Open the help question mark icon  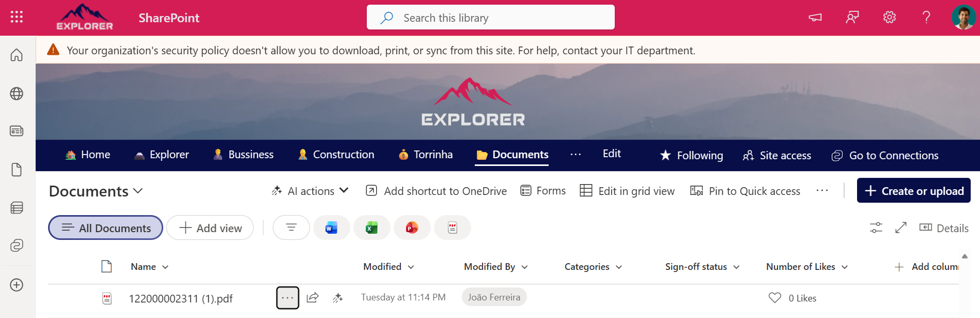coord(927,18)
